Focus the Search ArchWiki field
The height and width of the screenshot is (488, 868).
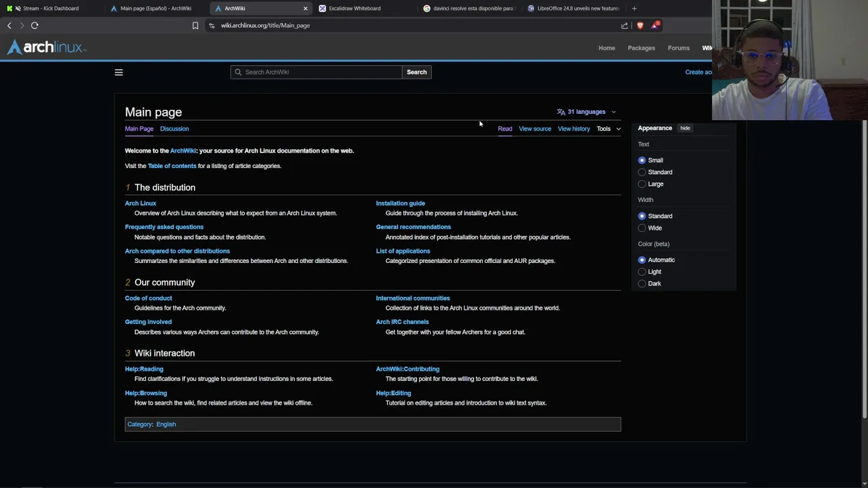point(316,72)
